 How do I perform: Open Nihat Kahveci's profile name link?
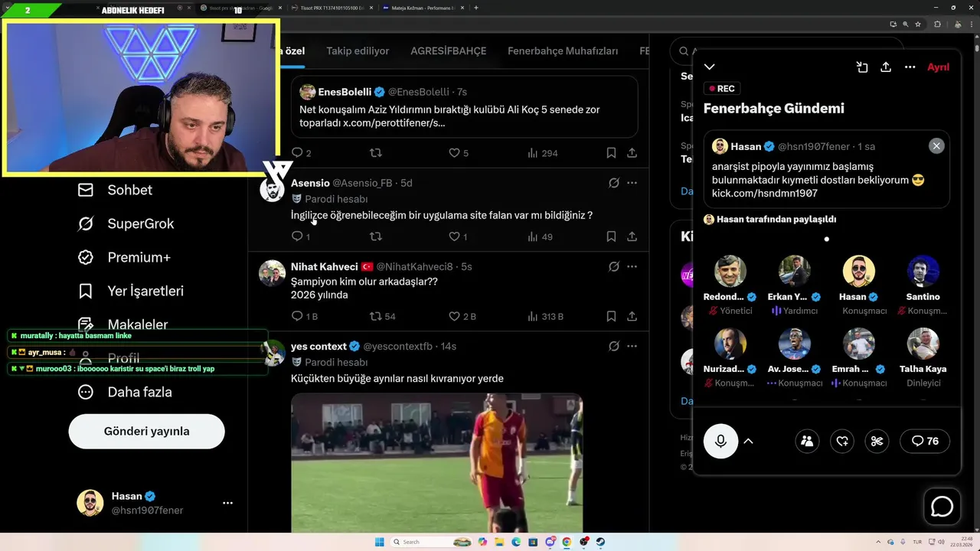pos(325,267)
